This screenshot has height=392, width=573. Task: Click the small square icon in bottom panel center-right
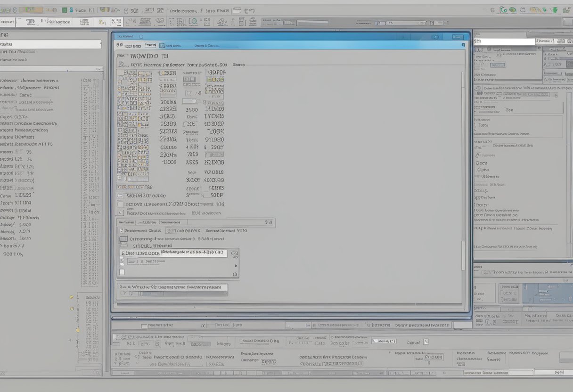click(x=426, y=342)
